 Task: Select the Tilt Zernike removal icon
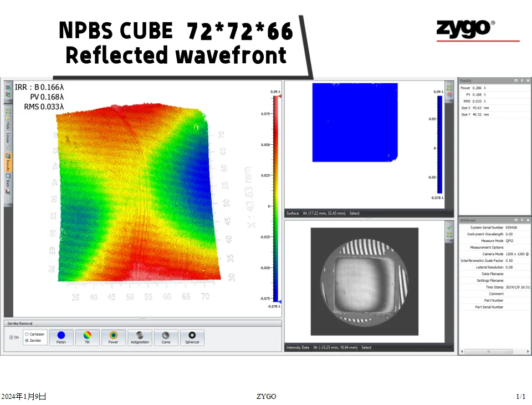click(x=87, y=337)
